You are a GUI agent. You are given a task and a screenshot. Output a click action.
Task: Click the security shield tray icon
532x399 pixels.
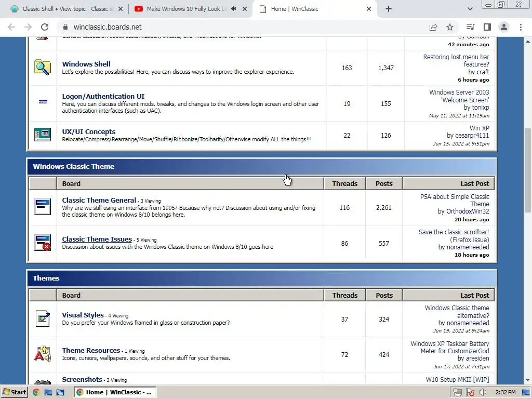[x=470, y=393]
